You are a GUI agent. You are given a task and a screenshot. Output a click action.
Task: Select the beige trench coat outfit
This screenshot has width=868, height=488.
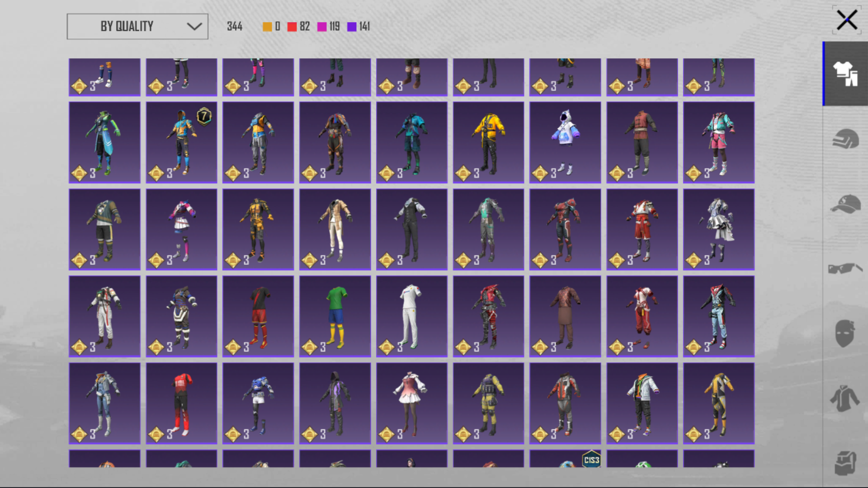[335, 230]
